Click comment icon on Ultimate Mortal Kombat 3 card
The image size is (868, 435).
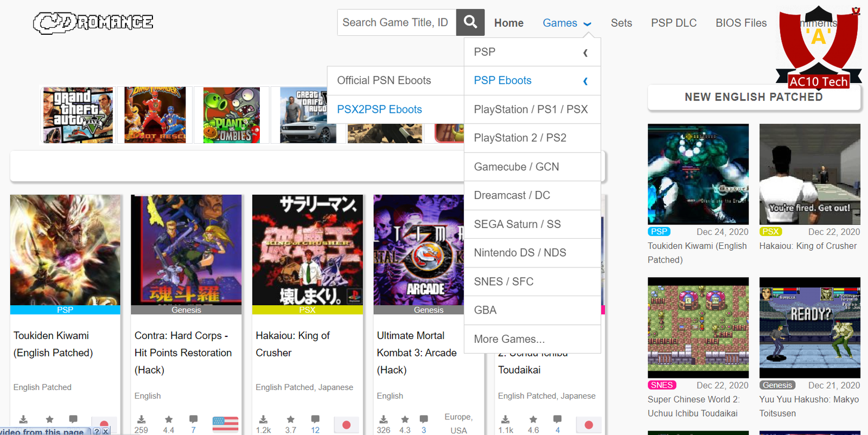pos(424,419)
